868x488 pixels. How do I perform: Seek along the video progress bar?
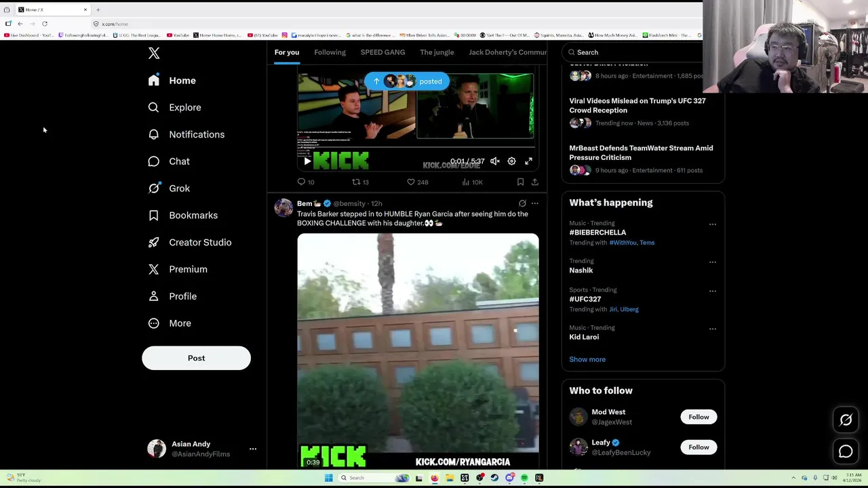click(417, 147)
